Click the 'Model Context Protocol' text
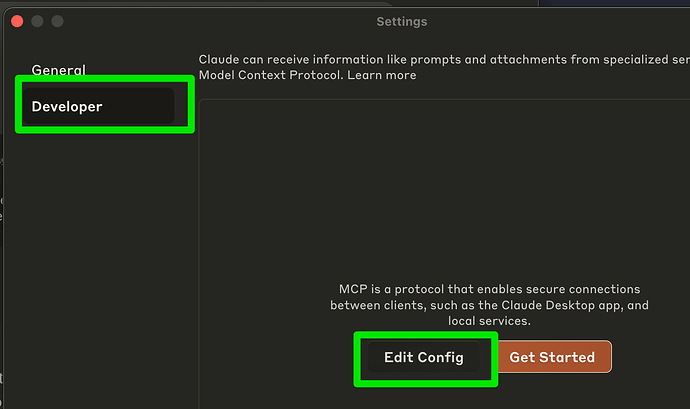This screenshot has height=409, width=690. click(x=270, y=75)
